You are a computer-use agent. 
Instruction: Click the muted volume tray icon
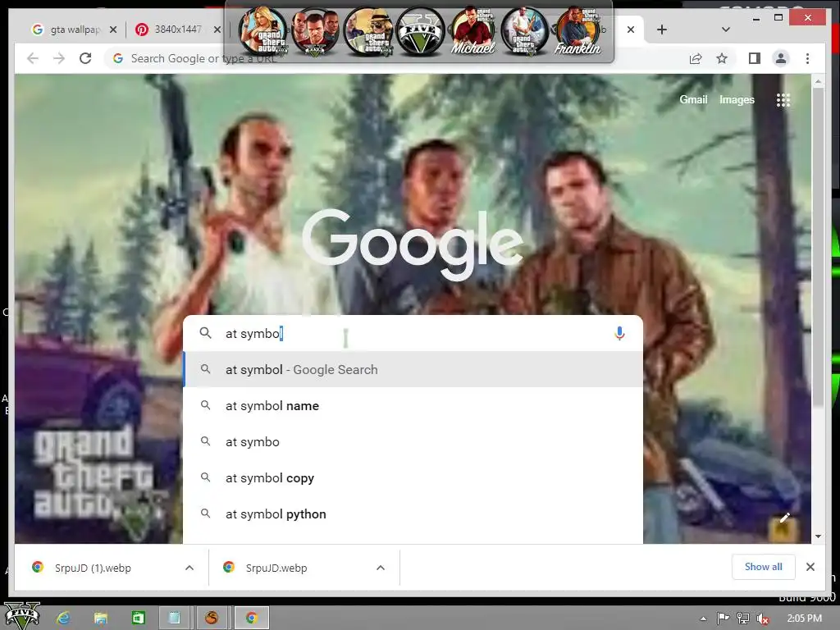[x=763, y=619]
